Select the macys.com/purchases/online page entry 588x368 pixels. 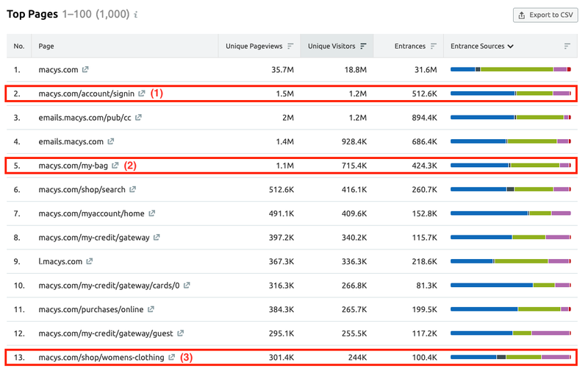90,309
